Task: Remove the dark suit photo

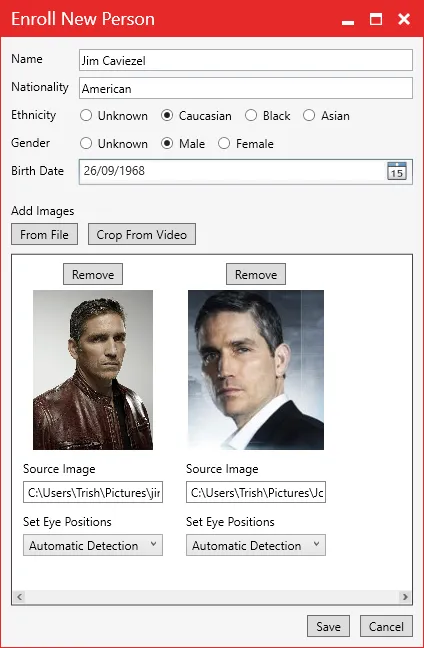Action: coord(256,274)
